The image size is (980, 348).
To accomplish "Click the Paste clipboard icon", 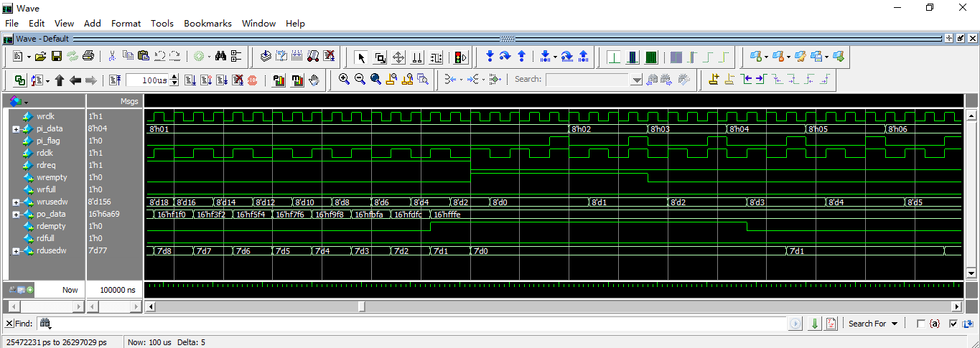I will click(143, 56).
